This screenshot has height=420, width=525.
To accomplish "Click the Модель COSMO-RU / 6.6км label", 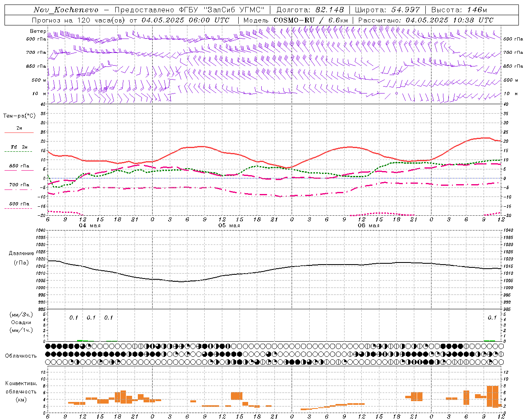I will click(296, 20).
